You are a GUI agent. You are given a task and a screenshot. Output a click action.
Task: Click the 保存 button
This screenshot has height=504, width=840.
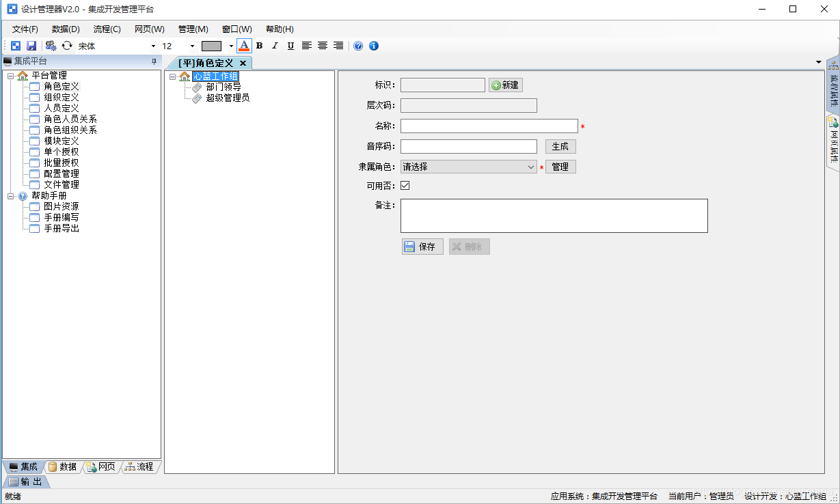pos(422,247)
